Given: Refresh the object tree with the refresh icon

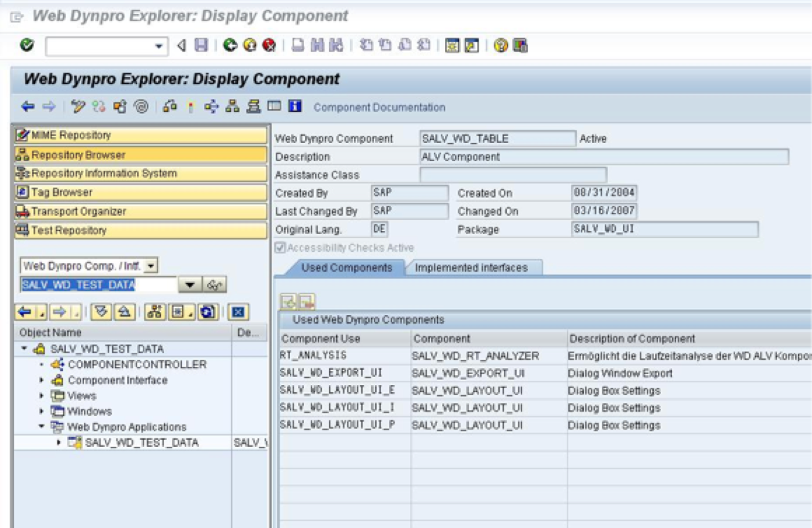Looking at the screenshot, I should click(x=208, y=311).
